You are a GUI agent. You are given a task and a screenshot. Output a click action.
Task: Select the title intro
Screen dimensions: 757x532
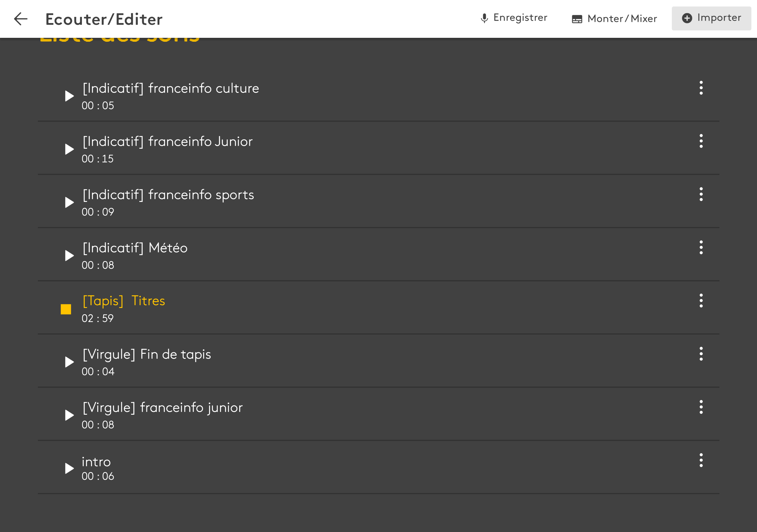point(96,462)
